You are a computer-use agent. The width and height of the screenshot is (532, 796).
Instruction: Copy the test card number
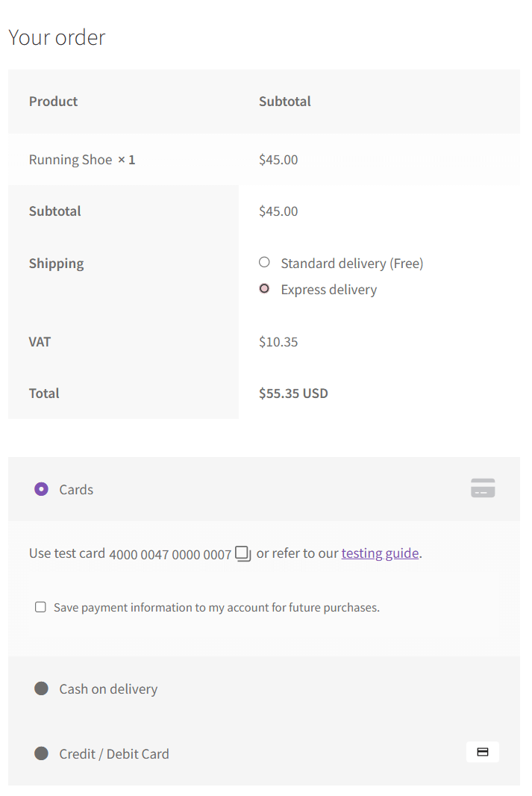[242, 553]
